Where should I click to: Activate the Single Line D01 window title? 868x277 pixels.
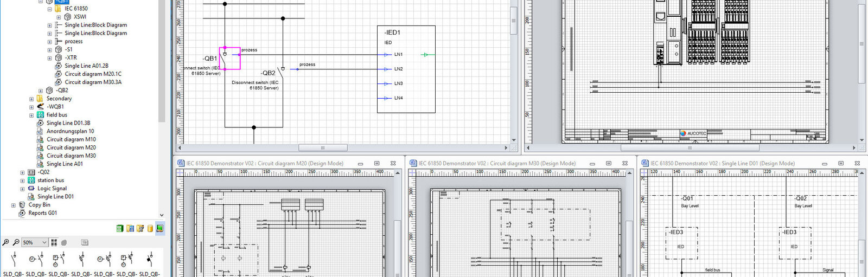722,163
